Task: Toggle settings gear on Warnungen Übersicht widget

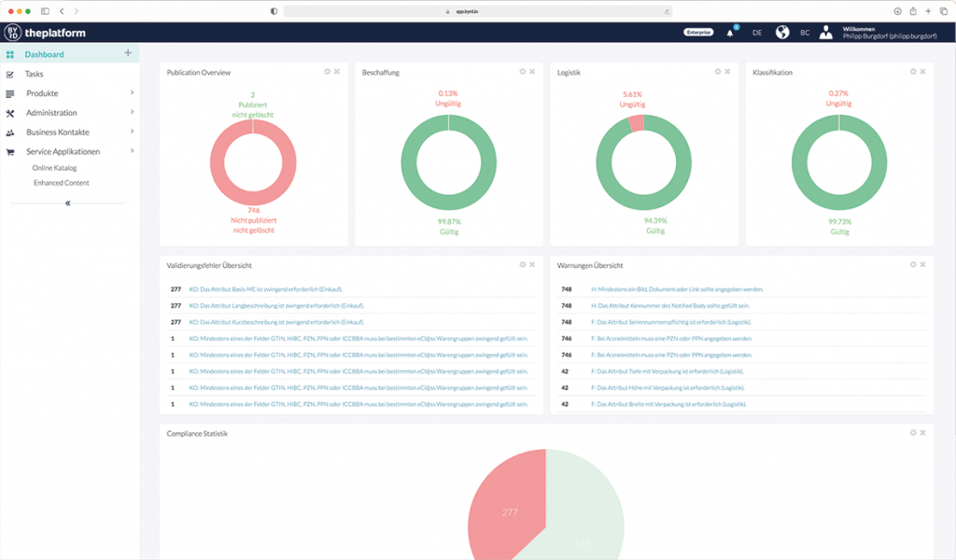Action: (911, 264)
